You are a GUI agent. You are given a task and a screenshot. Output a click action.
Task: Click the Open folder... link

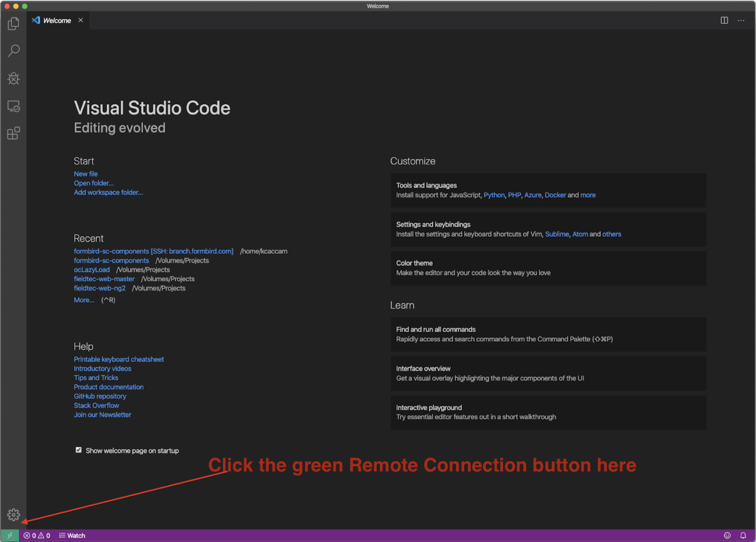[x=94, y=183]
